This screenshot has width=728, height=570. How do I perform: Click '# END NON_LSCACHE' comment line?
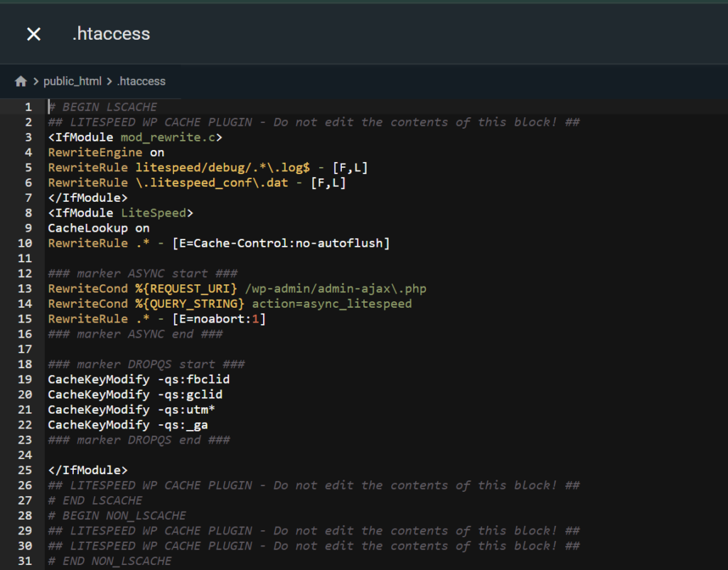click(x=110, y=561)
